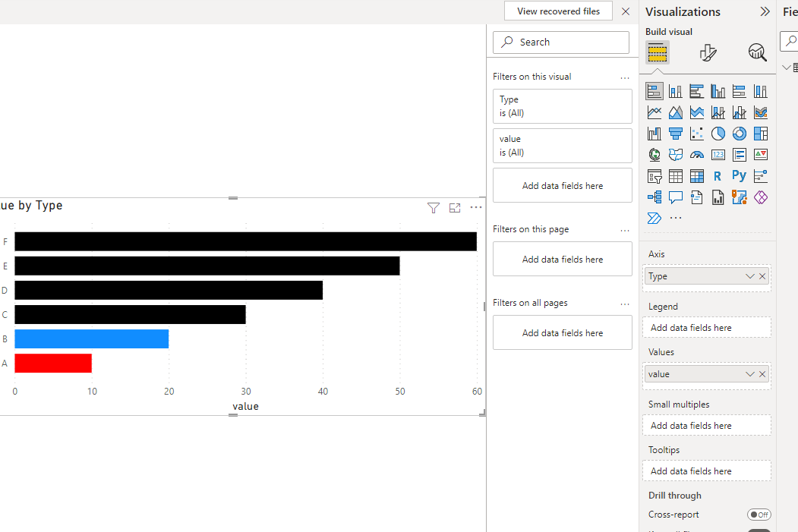Pick the 100% stacked column chart visual
The width and height of the screenshot is (798, 532).
[x=760, y=91]
